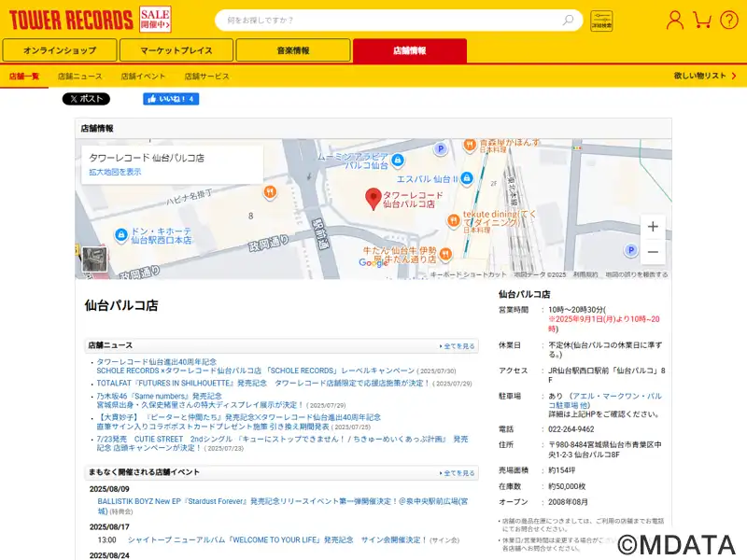Open the user account icon
The height and width of the screenshot is (560, 747).
[674, 20]
